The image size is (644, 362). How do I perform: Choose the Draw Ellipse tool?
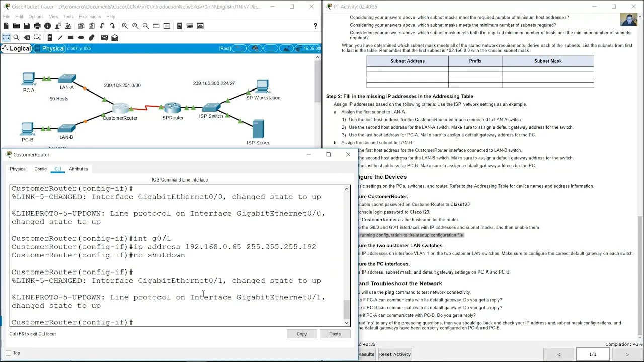81,37
